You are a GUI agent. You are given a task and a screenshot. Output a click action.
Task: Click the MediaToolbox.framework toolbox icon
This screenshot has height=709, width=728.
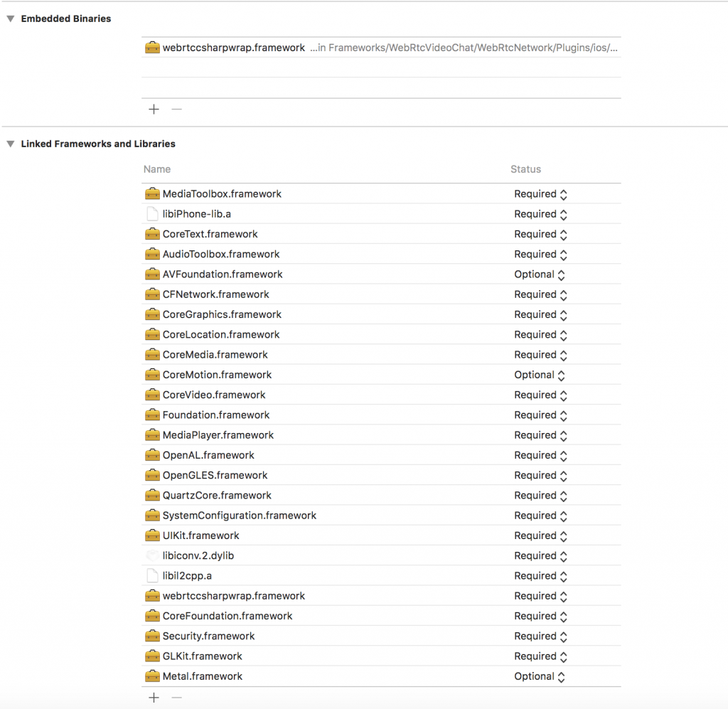tap(152, 194)
